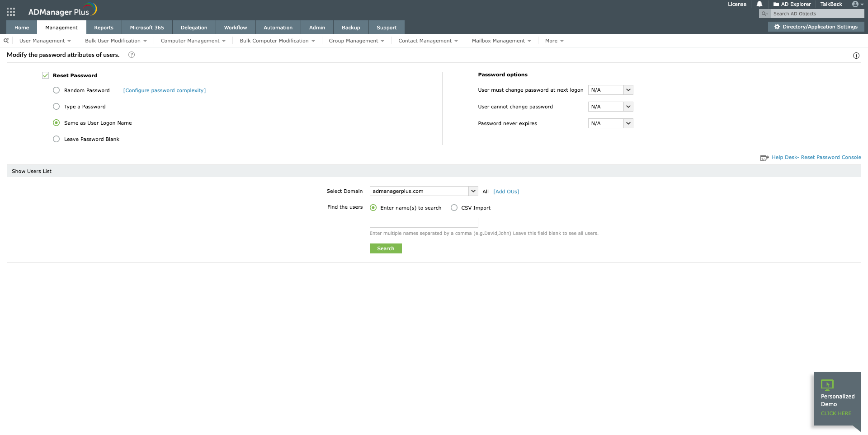Viewport: 868px width, 435px height.
Task: Select the Management tab
Action: pos(61,27)
